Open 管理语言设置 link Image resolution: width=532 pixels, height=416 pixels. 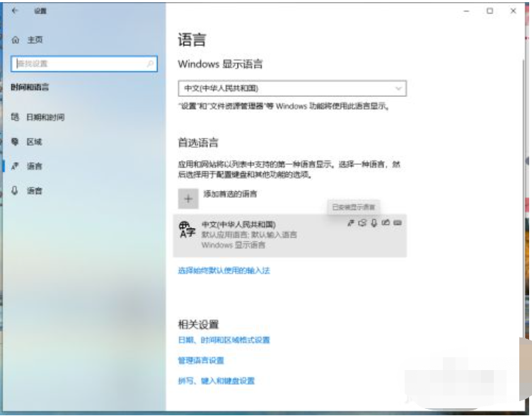click(201, 360)
